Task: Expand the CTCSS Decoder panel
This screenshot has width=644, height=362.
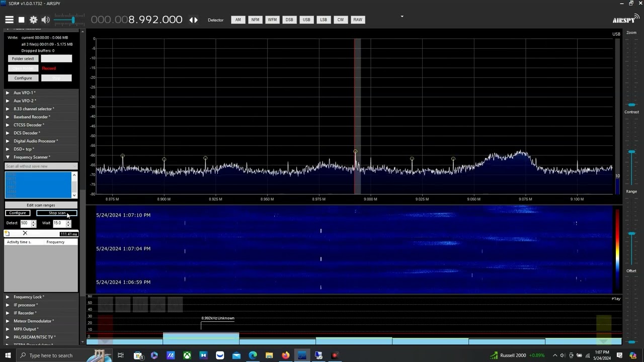Action: coord(41,125)
